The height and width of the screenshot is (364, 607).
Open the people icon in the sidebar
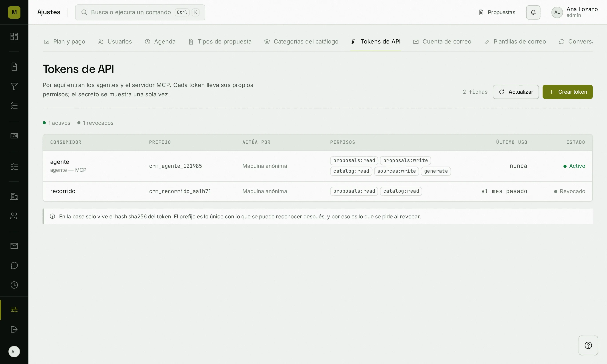click(x=14, y=216)
